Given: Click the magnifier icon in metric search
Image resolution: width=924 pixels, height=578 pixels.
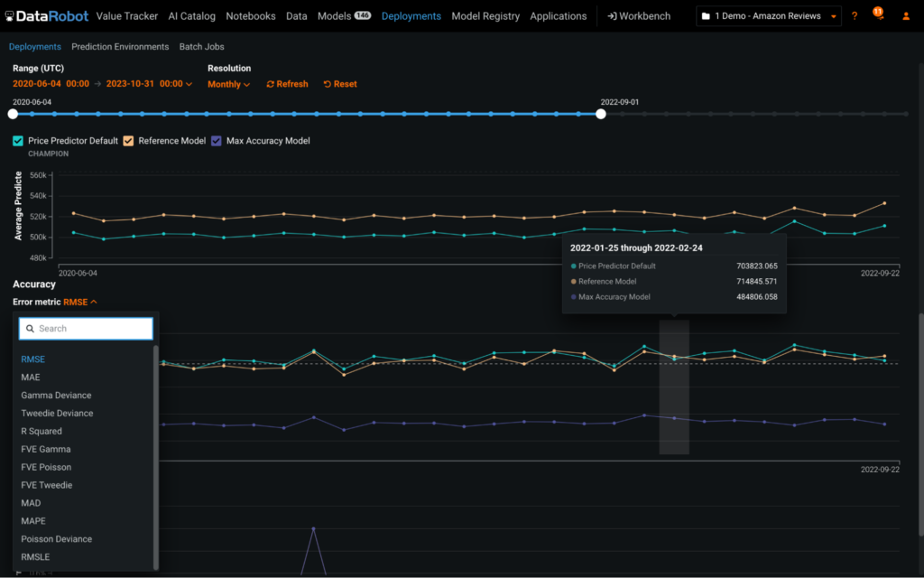Looking at the screenshot, I should (30, 329).
